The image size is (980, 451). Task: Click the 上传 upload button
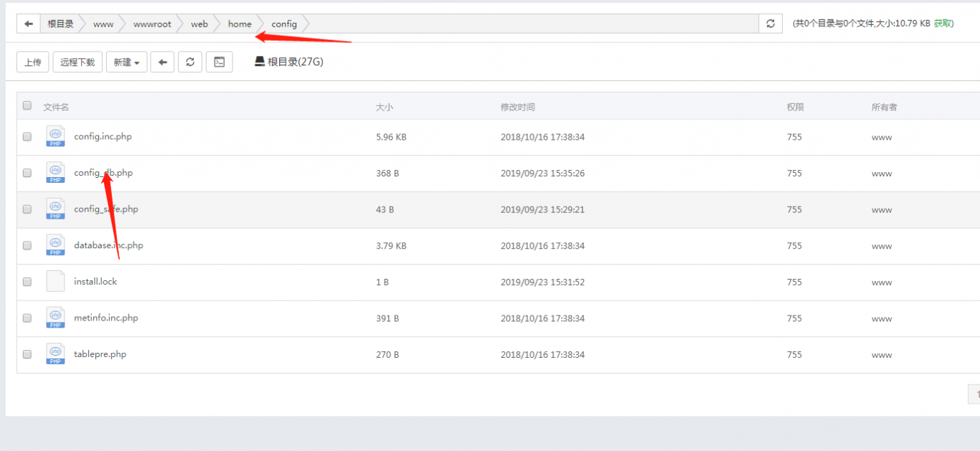point(32,62)
